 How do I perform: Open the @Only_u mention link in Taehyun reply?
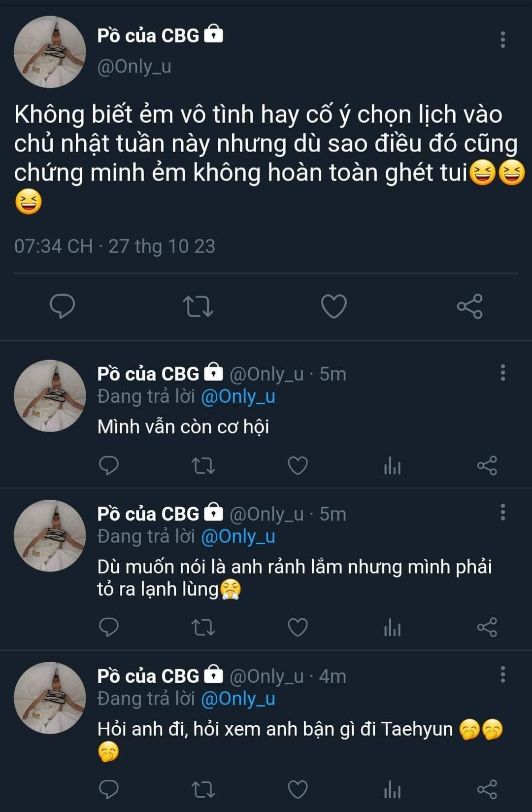(238, 699)
